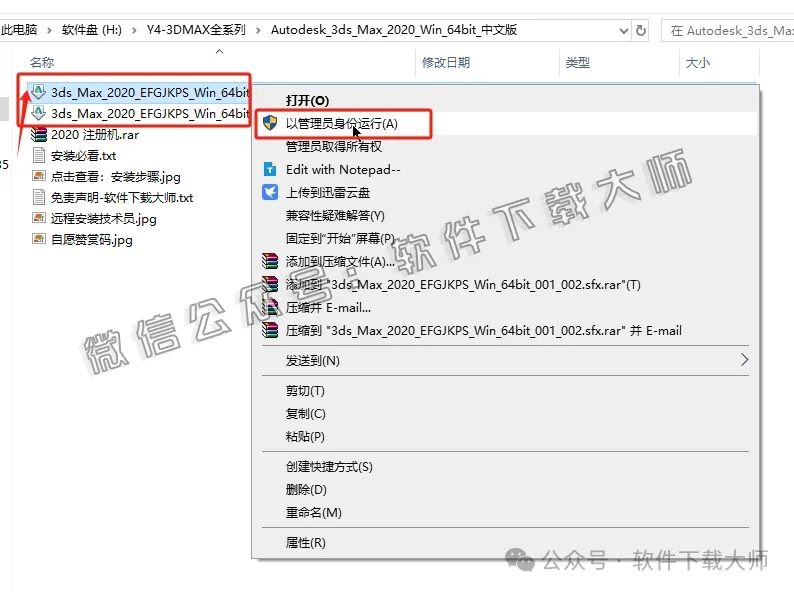The image size is (794, 592).
Task: Navigate to Y4-3DMAX全系列 breadcrumb
Action: 196,30
